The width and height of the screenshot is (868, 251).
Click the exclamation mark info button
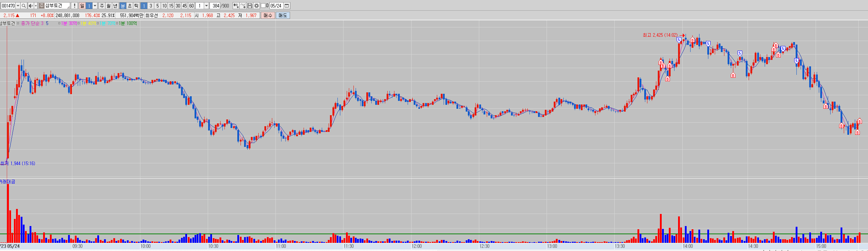pos(74,6)
